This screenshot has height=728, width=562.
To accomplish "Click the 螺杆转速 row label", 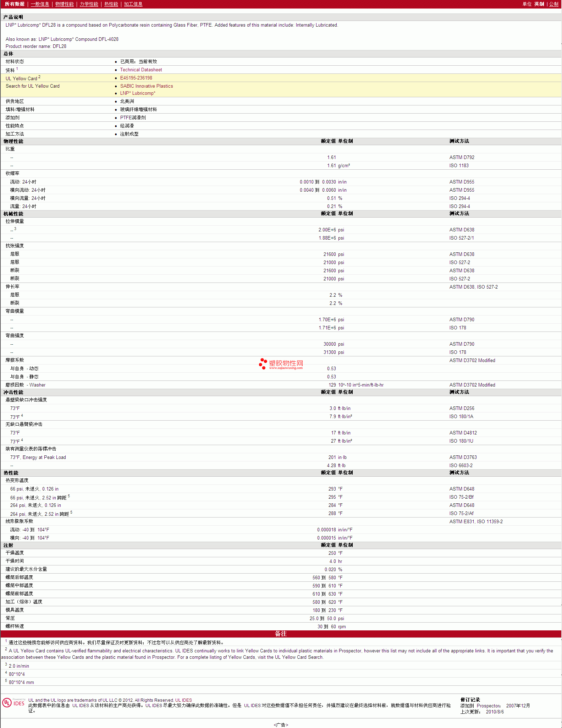I will point(15,626).
